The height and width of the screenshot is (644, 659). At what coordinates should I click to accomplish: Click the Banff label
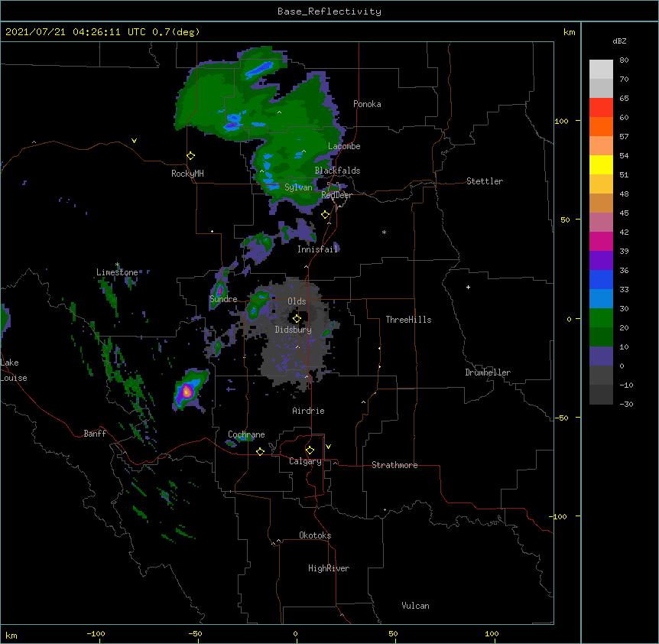pos(95,434)
